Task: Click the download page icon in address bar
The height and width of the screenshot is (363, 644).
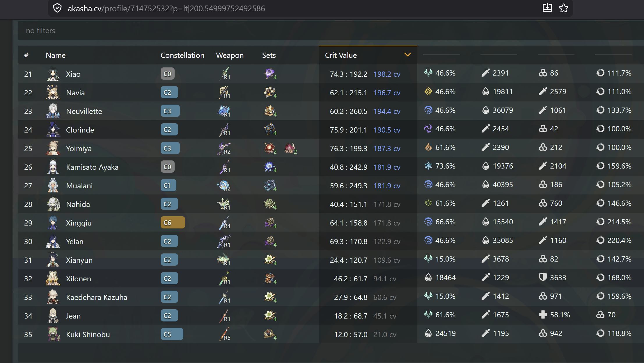Action: click(547, 8)
